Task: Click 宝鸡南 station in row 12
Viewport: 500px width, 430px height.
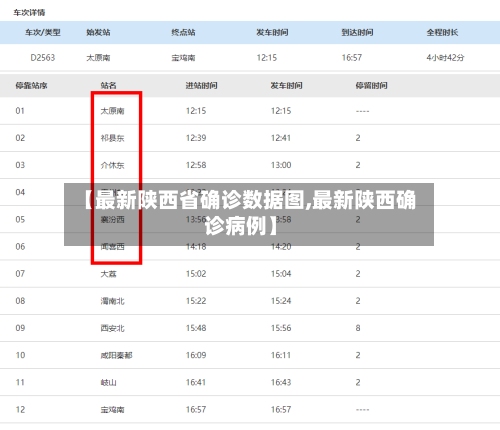Action: click(113, 410)
